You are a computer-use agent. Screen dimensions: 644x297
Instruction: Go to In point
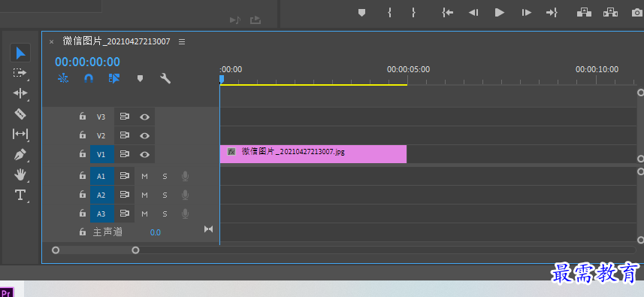[x=447, y=13]
